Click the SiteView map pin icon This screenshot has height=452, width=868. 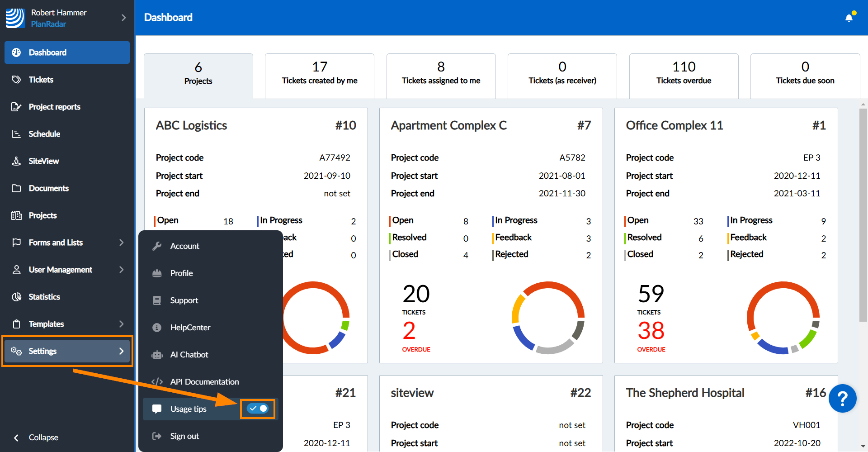(x=16, y=161)
